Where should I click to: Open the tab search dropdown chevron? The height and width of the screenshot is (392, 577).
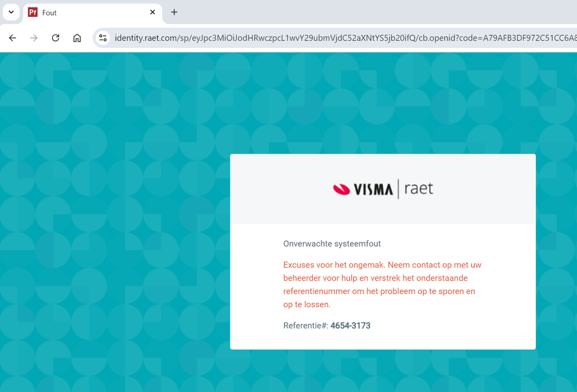(11, 12)
